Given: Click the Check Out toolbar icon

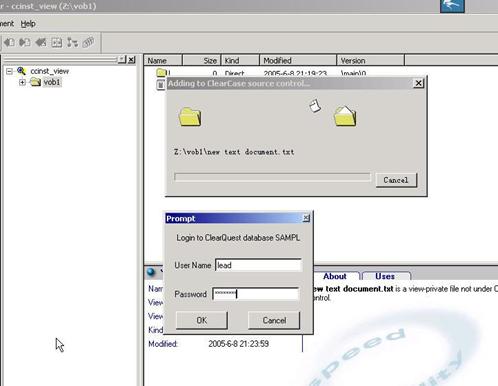Looking at the screenshot, I should 9,43.
